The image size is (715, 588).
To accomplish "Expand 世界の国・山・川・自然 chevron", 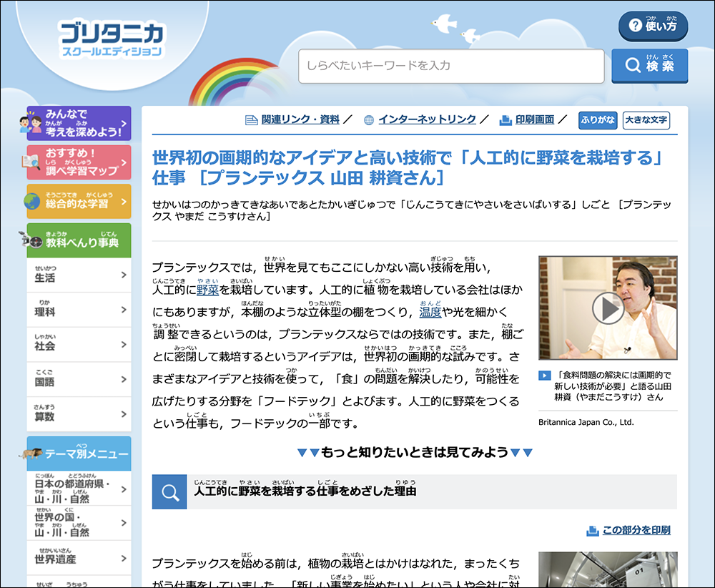I will pyautogui.click(x=124, y=523).
